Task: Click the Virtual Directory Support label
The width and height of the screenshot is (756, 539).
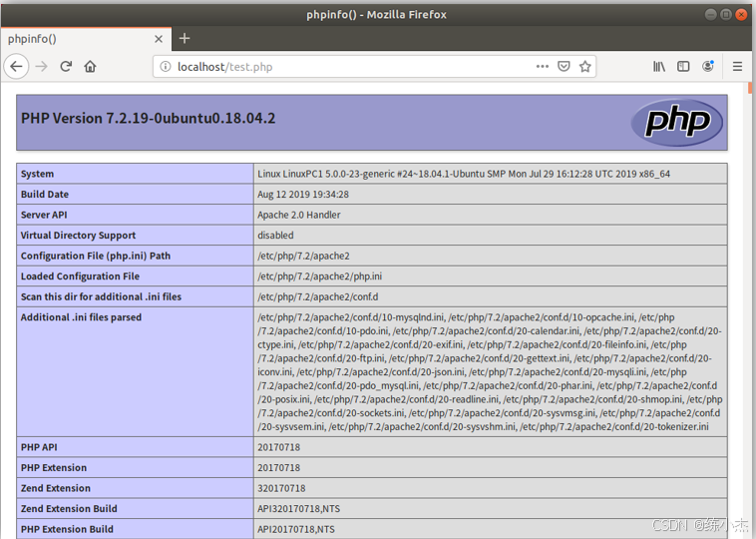Action: (78, 235)
